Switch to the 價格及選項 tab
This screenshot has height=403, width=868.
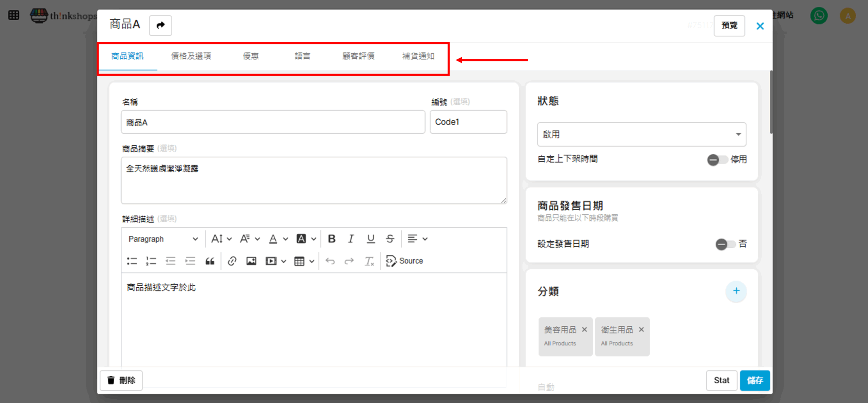coord(191,56)
